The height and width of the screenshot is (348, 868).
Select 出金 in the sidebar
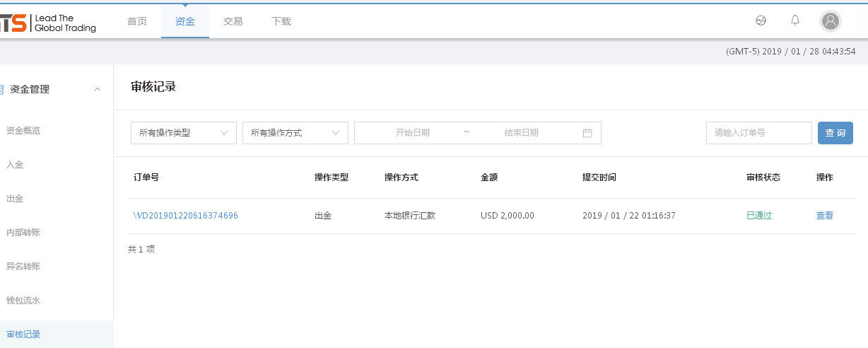tap(15, 199)
